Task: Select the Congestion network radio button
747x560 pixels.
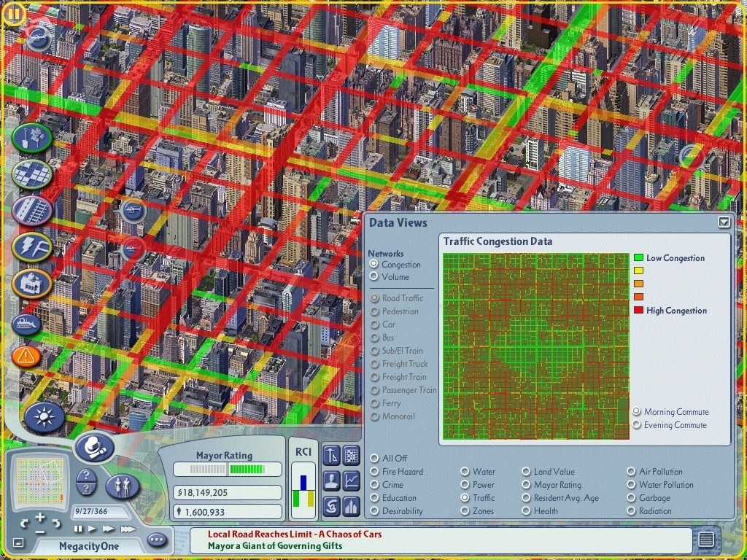Action: (373, 264)
